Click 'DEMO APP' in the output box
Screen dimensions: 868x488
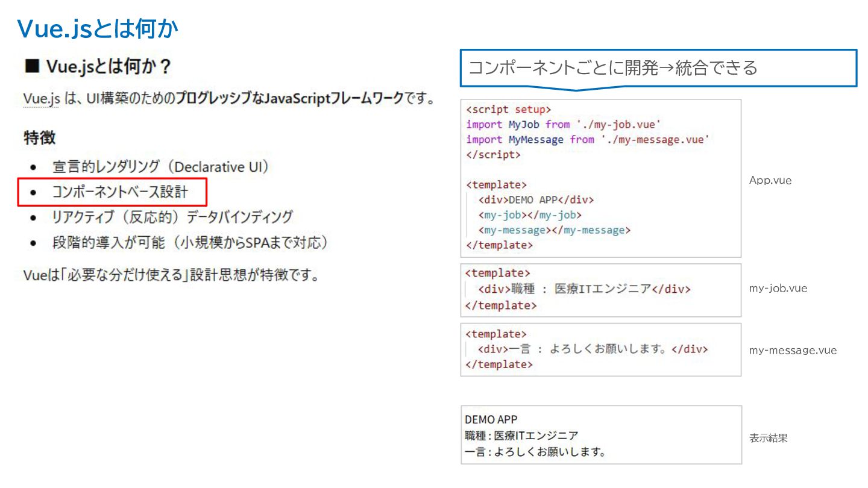491,419
